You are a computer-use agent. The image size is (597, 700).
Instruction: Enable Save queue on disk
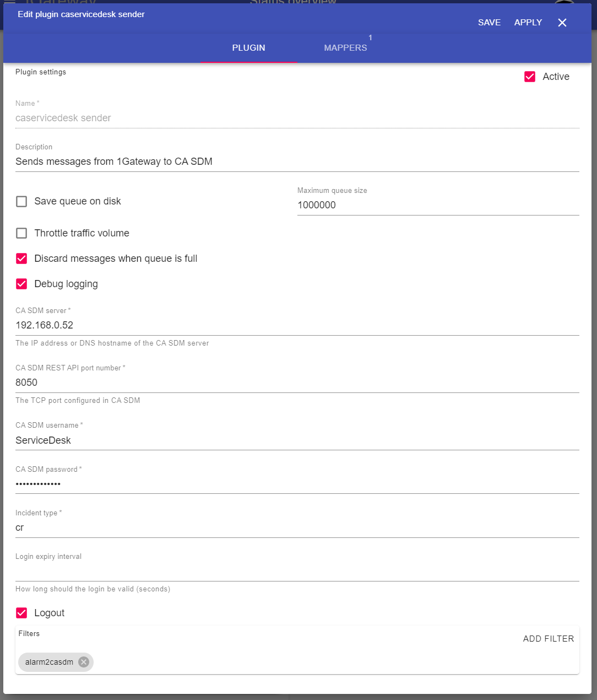(21, 201)
